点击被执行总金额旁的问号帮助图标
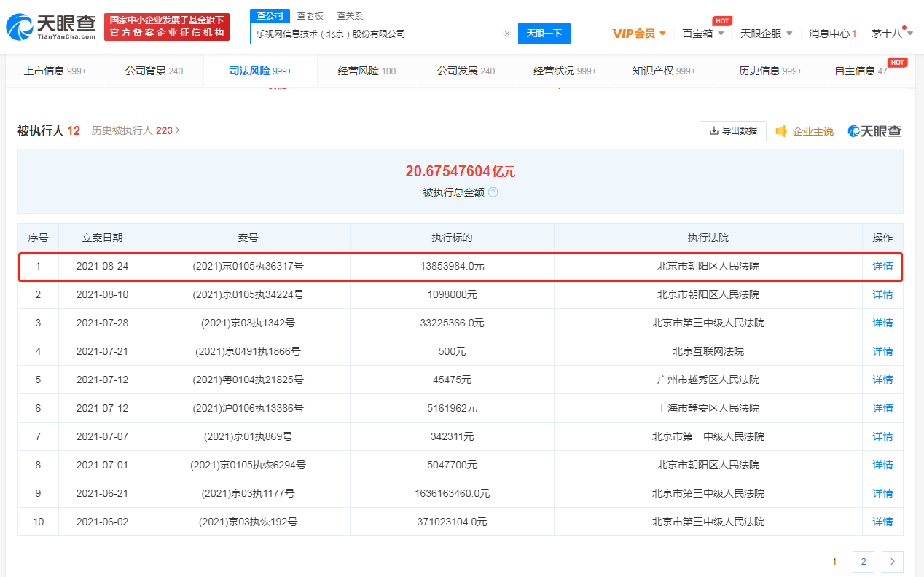Screen dimensions: 924x577 (494, 192)
